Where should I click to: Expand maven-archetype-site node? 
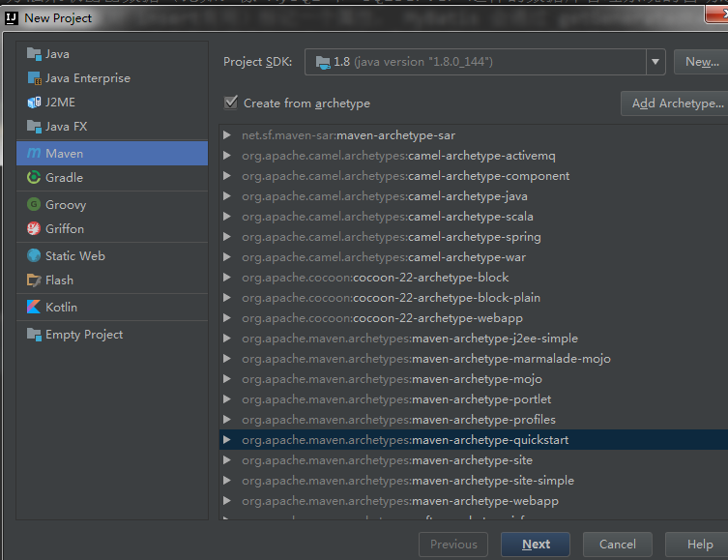click(x=227, y=460)
